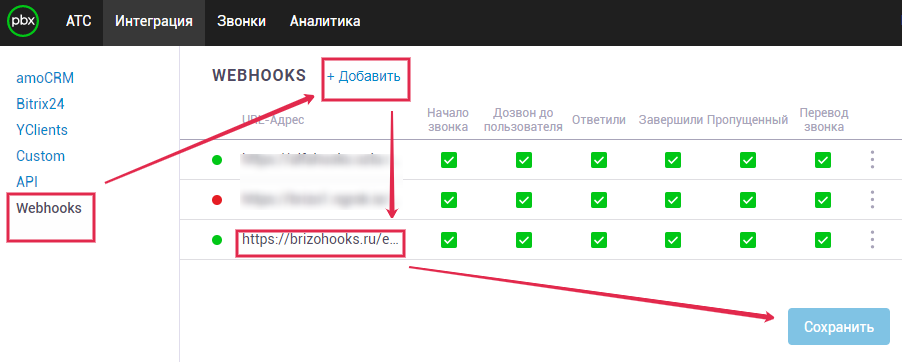Toggle Завершили checkbox in brizohooks row
The width and height of the screenshot is (902, 362).
click(673, 239)
